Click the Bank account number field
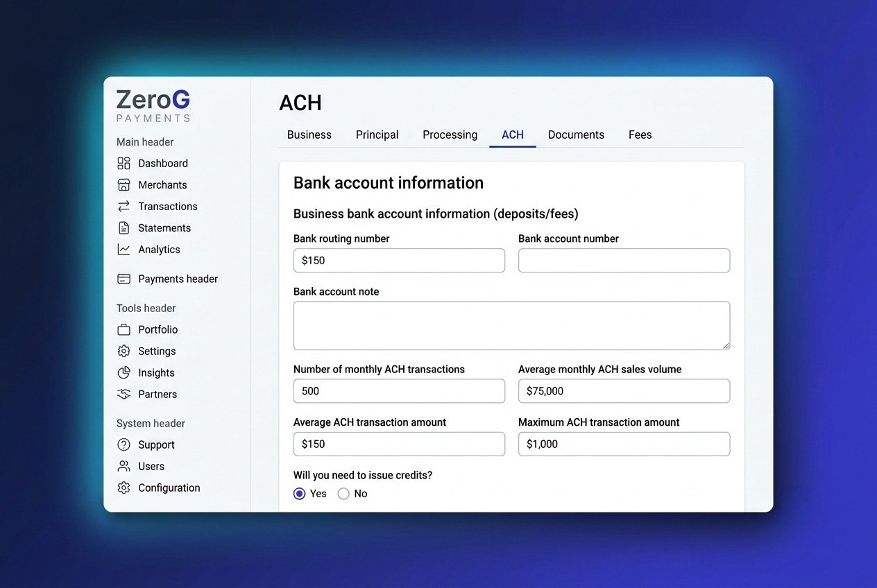 [x=624, y=261]
